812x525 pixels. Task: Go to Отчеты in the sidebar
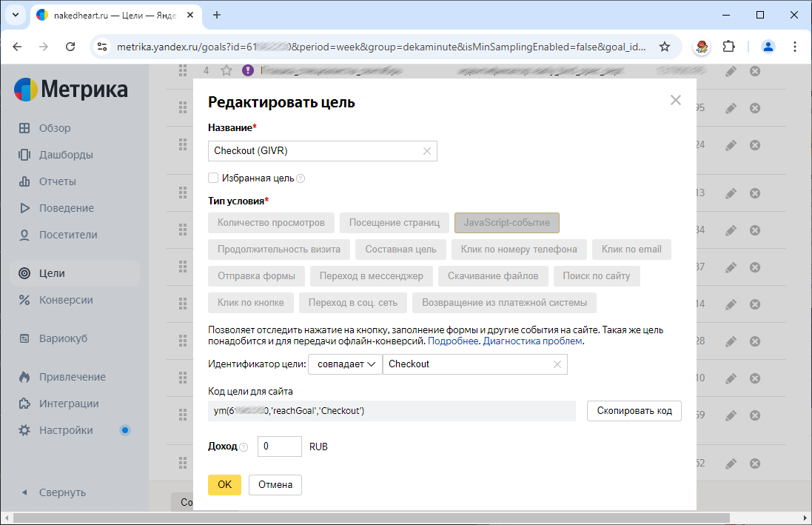(57, 181)
